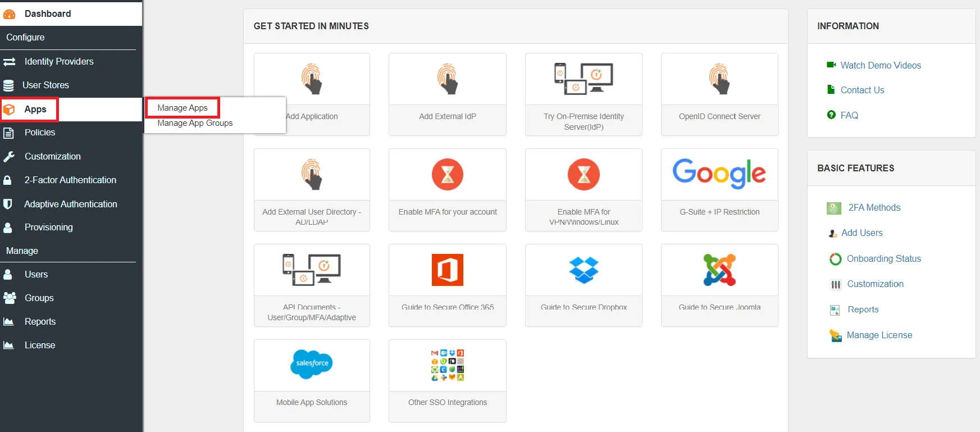Click the Dashboard palette icon
980x432 pixels.
click(10, 14)
